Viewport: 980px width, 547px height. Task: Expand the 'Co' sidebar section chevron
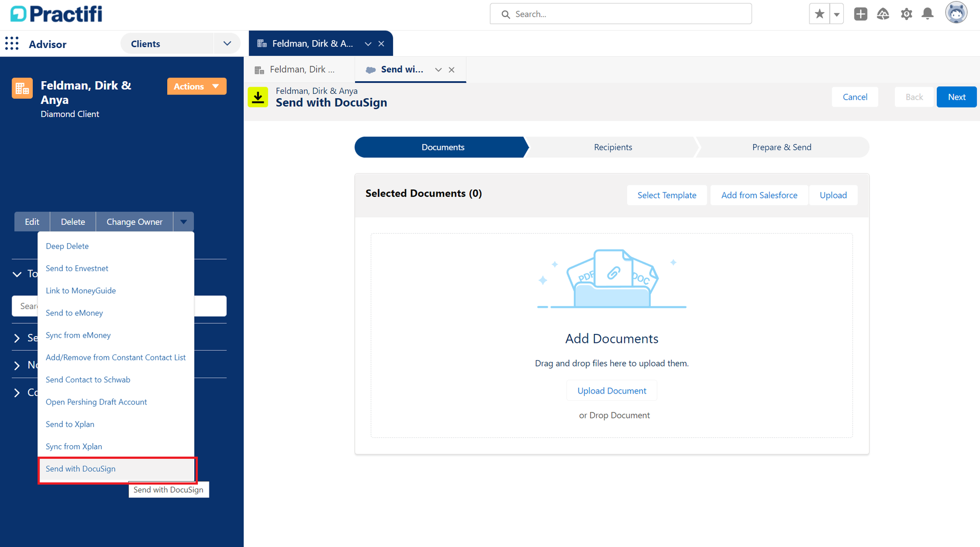pyautogui.click(x=17, y=392)
